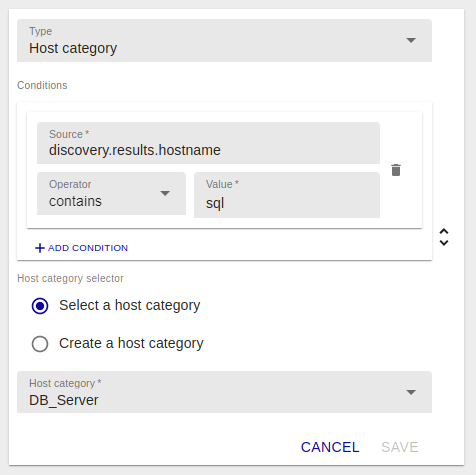Choose Select a host category radio button

coord(40,306)
